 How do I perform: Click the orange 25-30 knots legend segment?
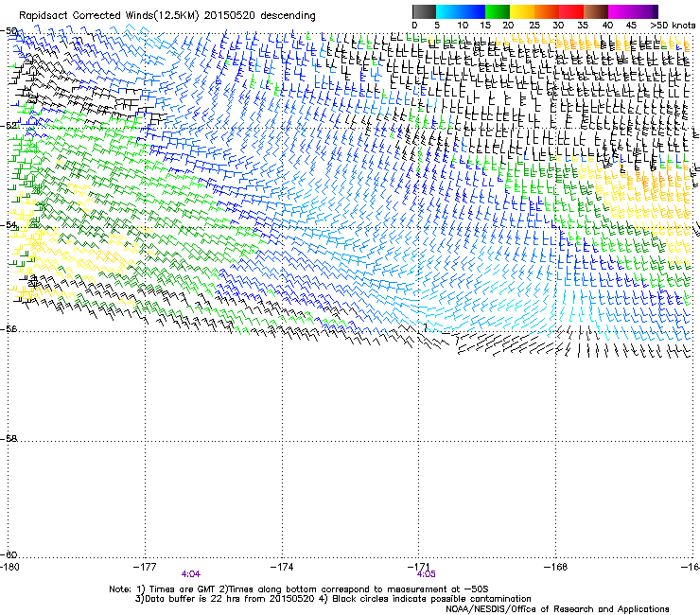(547, 11)
